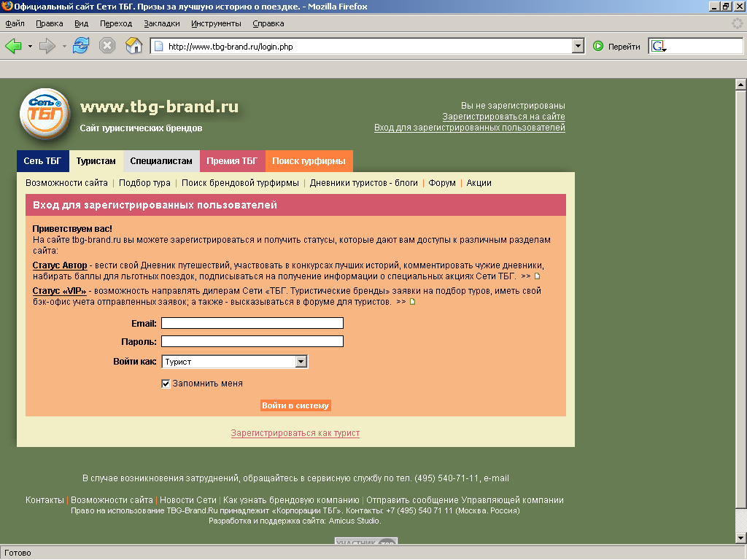Open forward history dropdown arrow
Viewport: 747px width, 560px height.
pyautogui.click(x=64, y=46)
